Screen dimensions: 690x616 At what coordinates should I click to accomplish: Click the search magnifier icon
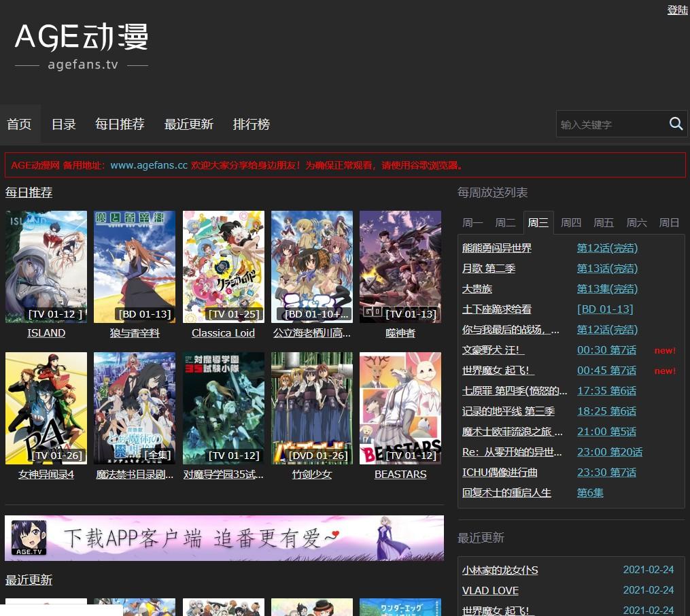point(676,124)
